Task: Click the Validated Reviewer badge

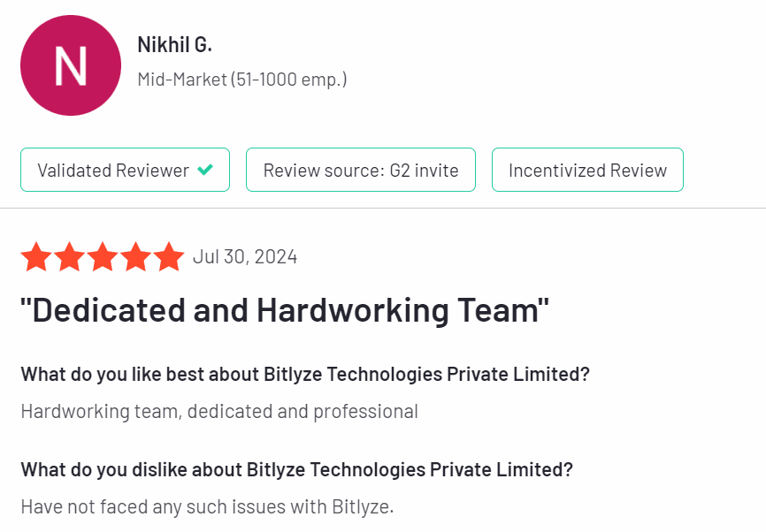Action: point(125,170)
